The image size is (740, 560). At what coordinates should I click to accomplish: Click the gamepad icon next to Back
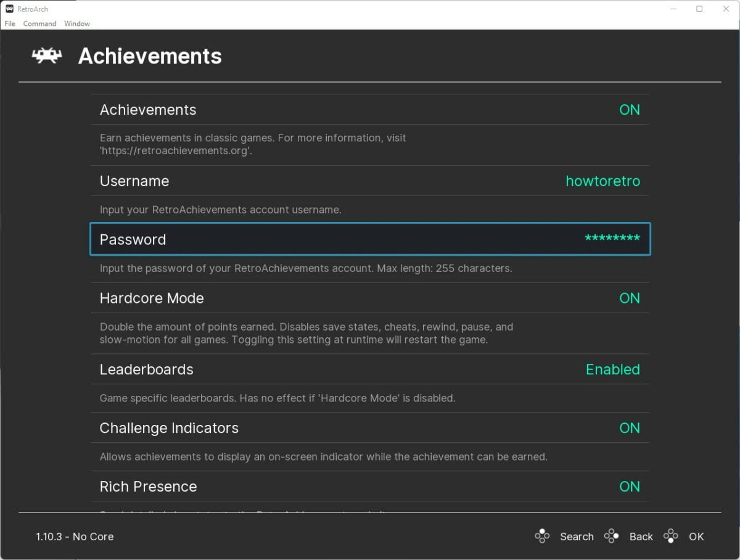tap(611, 536)
